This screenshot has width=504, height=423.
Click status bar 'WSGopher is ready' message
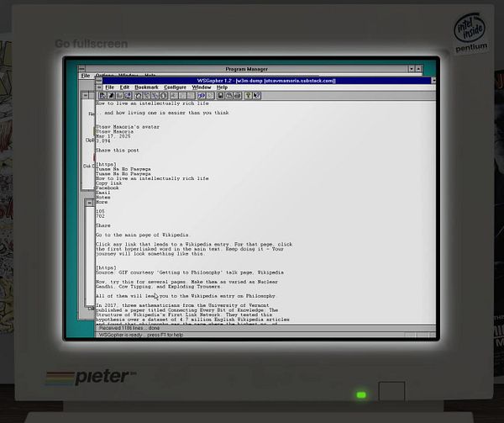pos(141,335)
